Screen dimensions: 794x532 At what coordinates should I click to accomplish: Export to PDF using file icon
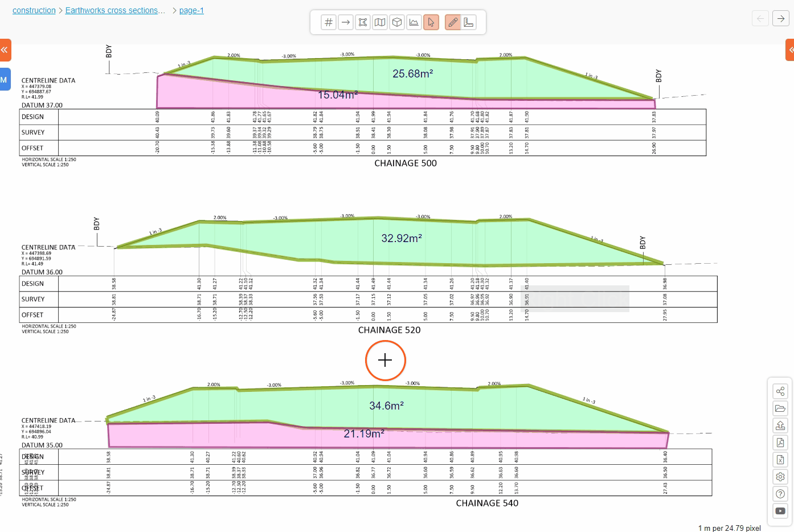pos(780,443)
